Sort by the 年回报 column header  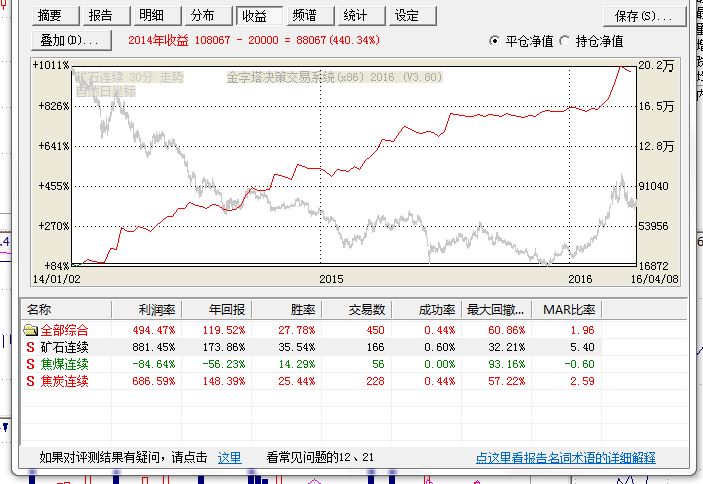click(217, 310)
